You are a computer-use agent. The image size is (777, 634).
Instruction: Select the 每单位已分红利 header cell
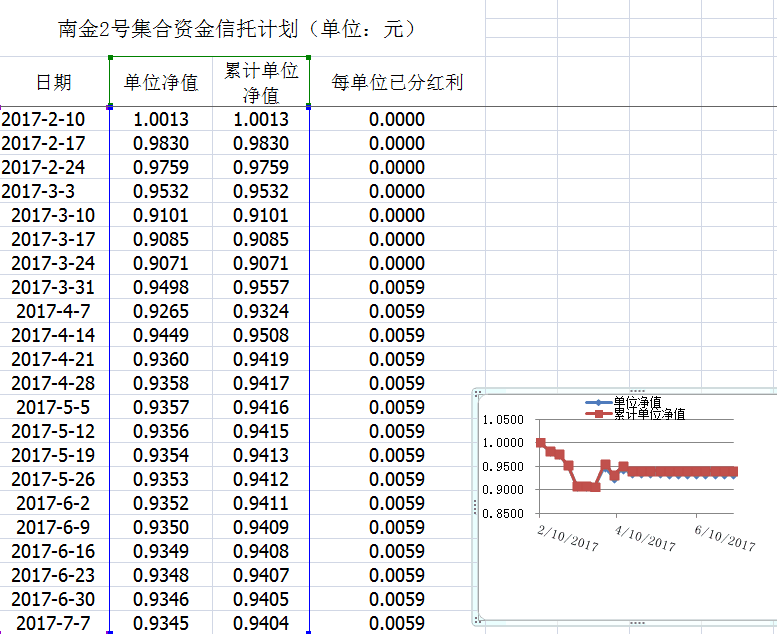coord(397,82)
